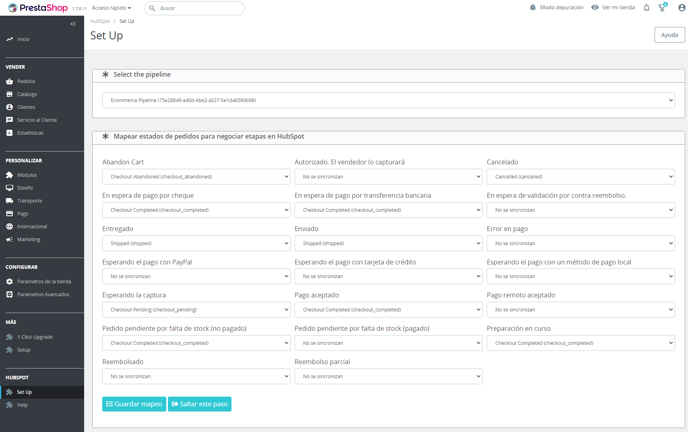Screen dimensions: 688x432
Task: Open HubSpot Help puzzle icon
Action: point(9,405)
